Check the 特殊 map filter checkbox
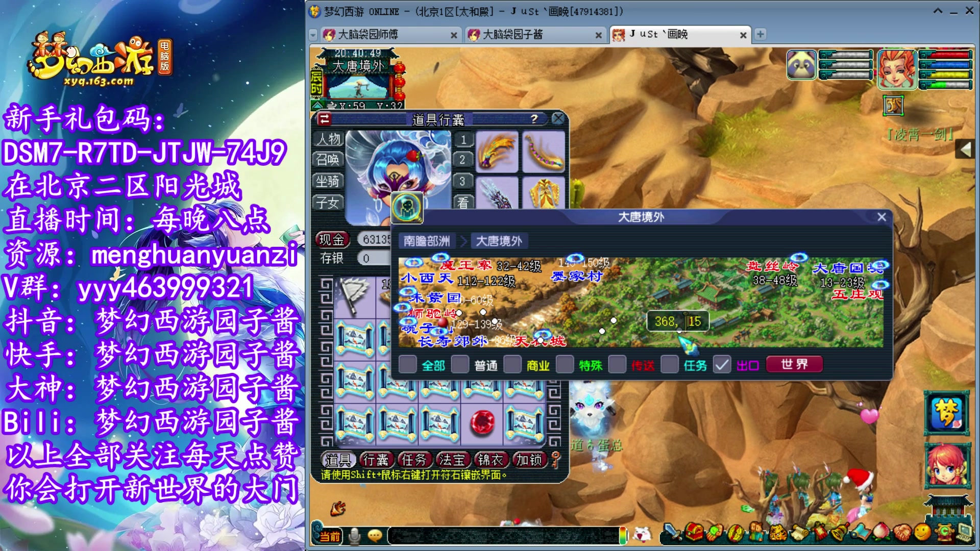The image size is (980, 551). [x=565, y=365]
